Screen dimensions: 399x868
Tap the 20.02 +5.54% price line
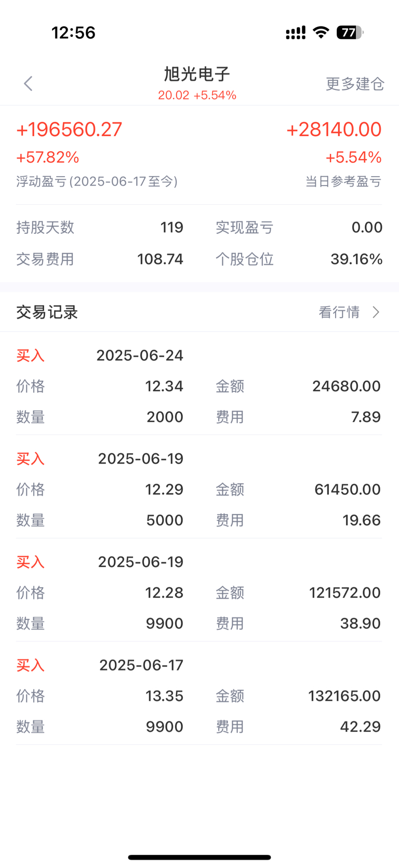[x=197, y=95]
